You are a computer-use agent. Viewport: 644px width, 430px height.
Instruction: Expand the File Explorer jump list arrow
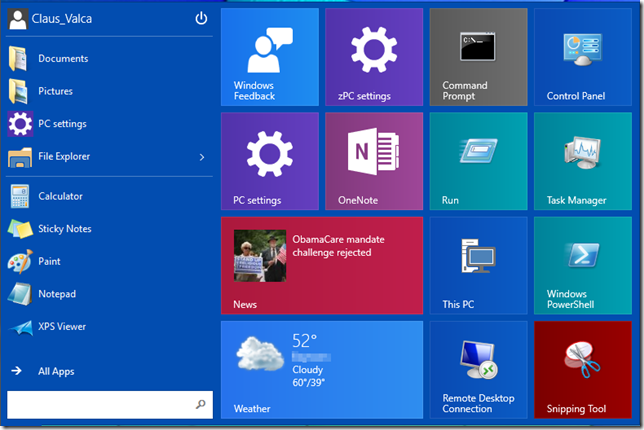(x=202, y=157)
